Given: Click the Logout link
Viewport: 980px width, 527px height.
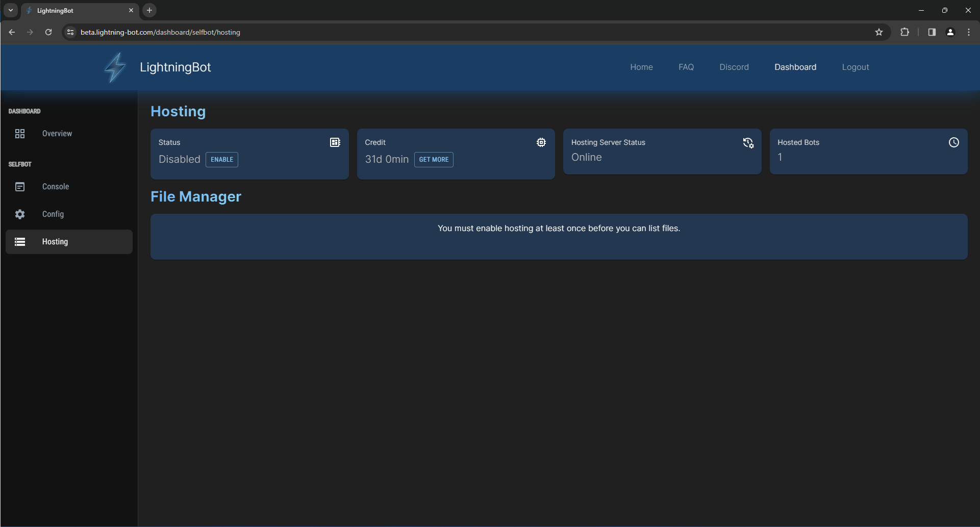Looking at the screenshot, I should click(855, 67).
